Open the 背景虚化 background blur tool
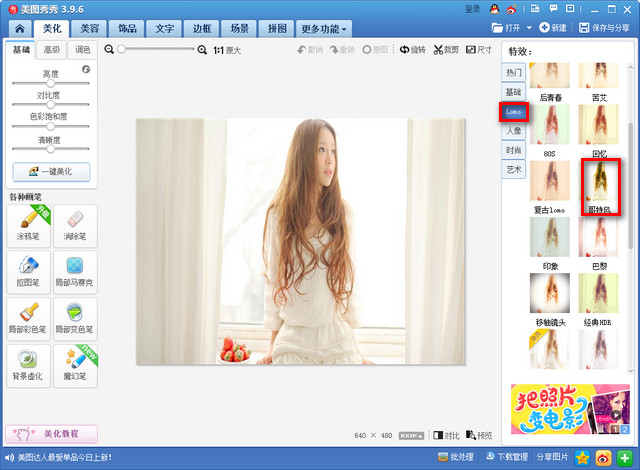Viewport: 640px width, 470px height. (x=27, y=363)
